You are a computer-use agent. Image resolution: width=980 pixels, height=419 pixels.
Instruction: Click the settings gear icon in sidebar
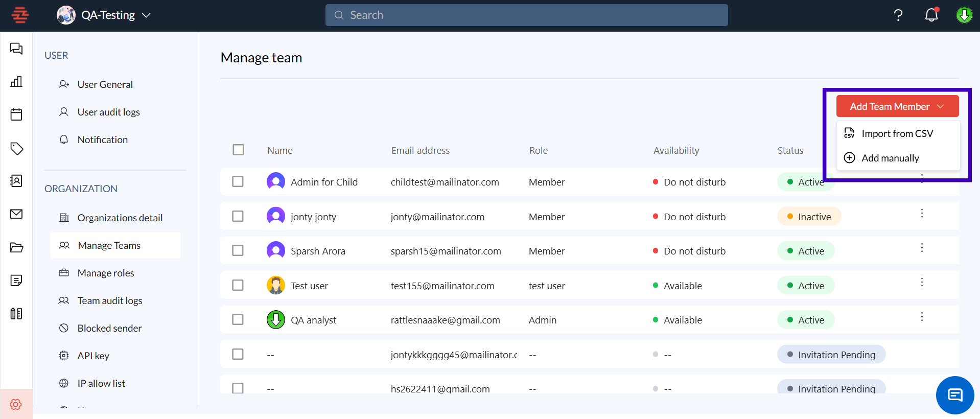(x=16, y=404)
